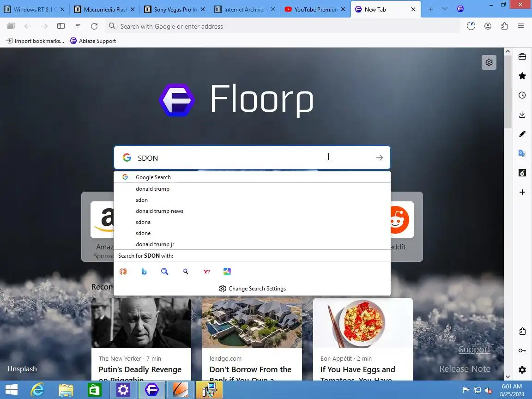The image size is (532, 399).
Task: Open the tab list icon beside reload
Action: 78,26
